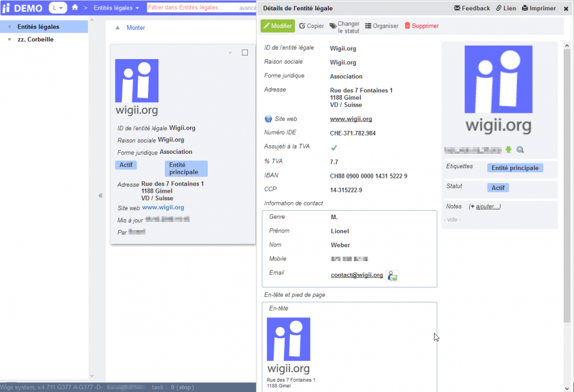The height and width of the screenshot is (392, 574).
Task: Open the Organiser action
Action: (382, 26)
